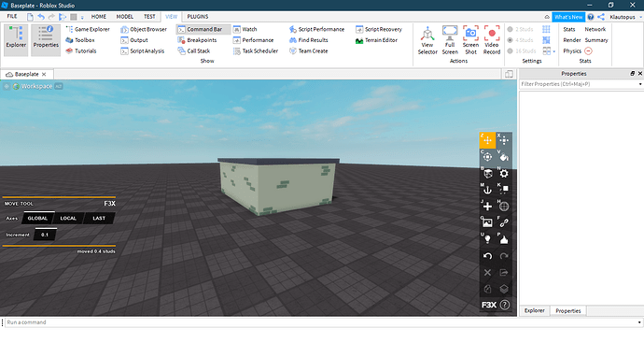The width and height of the screenshot is (644, 343).
Task: Select the F3X New Part tool
Action: click(x=487, y=206)
